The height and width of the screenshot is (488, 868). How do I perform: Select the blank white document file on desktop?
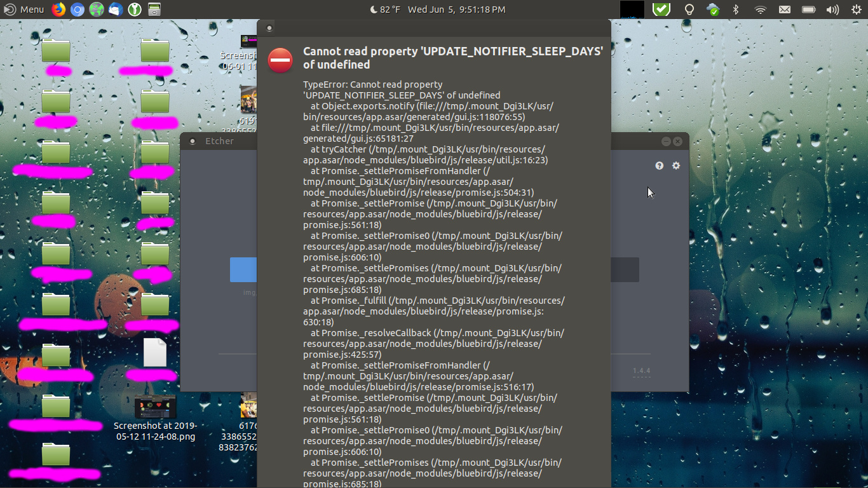coord(154,352)
